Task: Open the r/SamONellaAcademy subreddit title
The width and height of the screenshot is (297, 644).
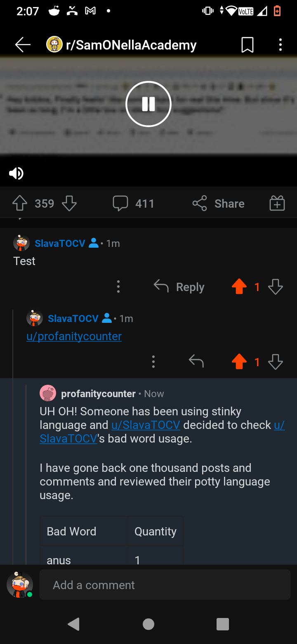Action: (131, 45)
